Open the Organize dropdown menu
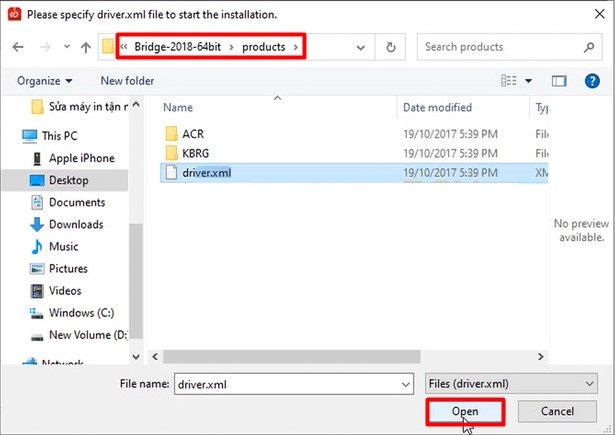 click(x=45, y=81)
